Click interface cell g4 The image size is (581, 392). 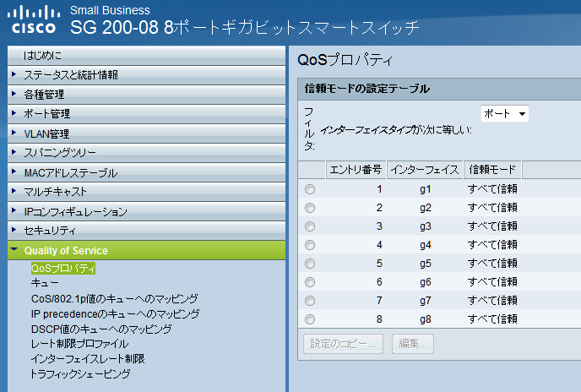click(x=426, y=245)
